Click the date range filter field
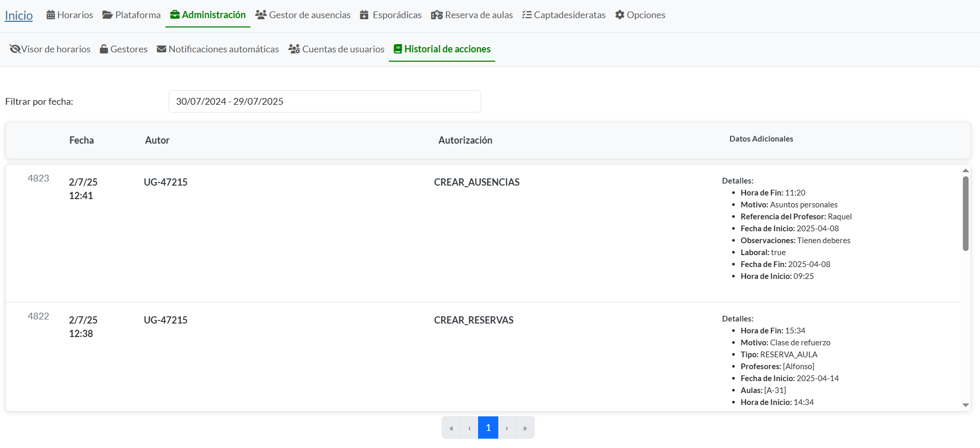980x448 pixels. click(x=325, y=101)
